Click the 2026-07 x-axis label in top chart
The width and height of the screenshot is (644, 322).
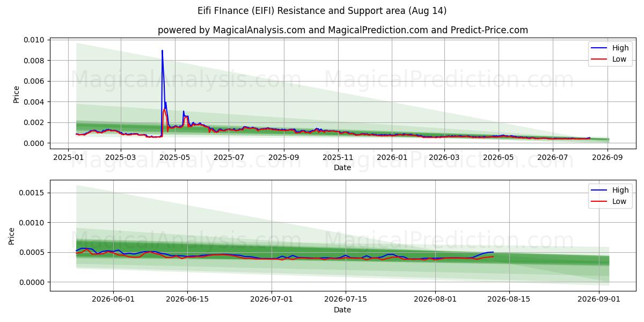[x=553, y=157]
